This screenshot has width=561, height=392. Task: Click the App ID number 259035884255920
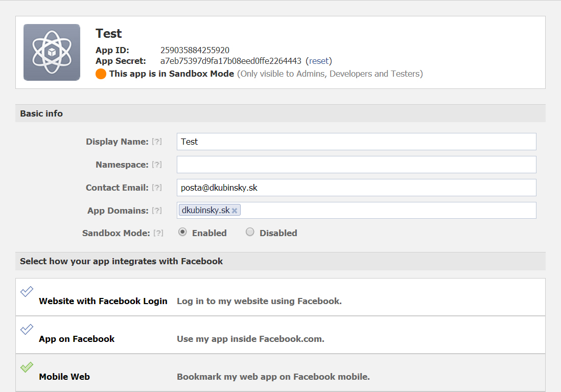point(195,50)
